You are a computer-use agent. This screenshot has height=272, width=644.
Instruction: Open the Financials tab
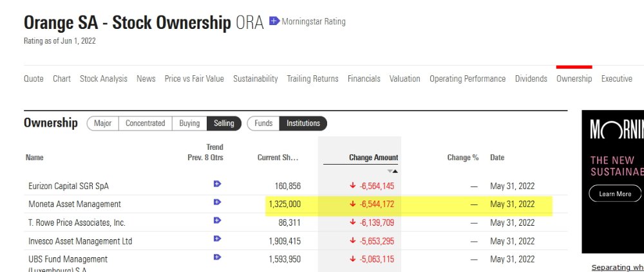click(364, 78)
